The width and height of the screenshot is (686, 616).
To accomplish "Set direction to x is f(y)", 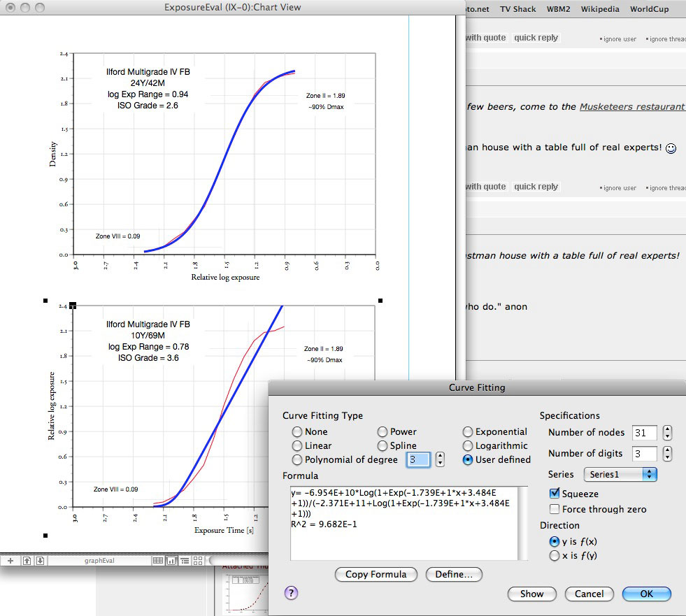I will coord(555,556).
